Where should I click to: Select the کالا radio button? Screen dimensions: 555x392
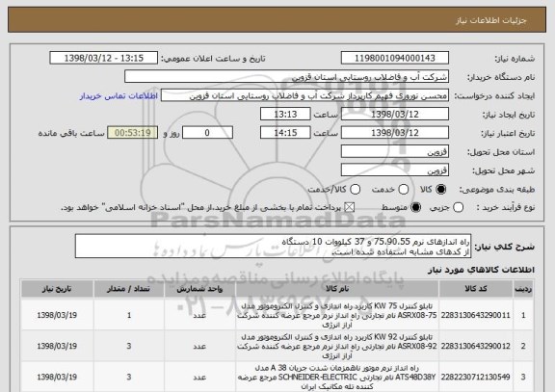pos(440,190)
